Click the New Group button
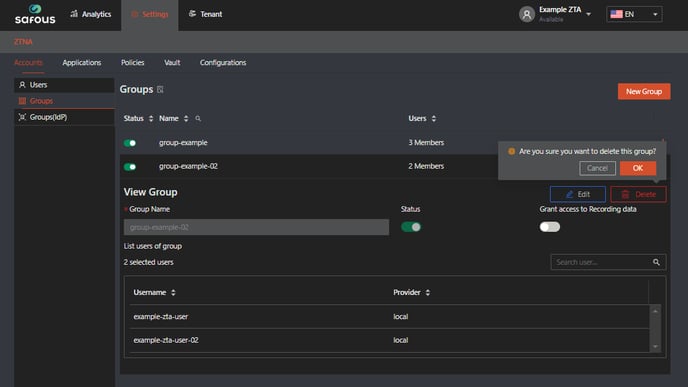This screenshot has width=688, height=387. [644, 91]
